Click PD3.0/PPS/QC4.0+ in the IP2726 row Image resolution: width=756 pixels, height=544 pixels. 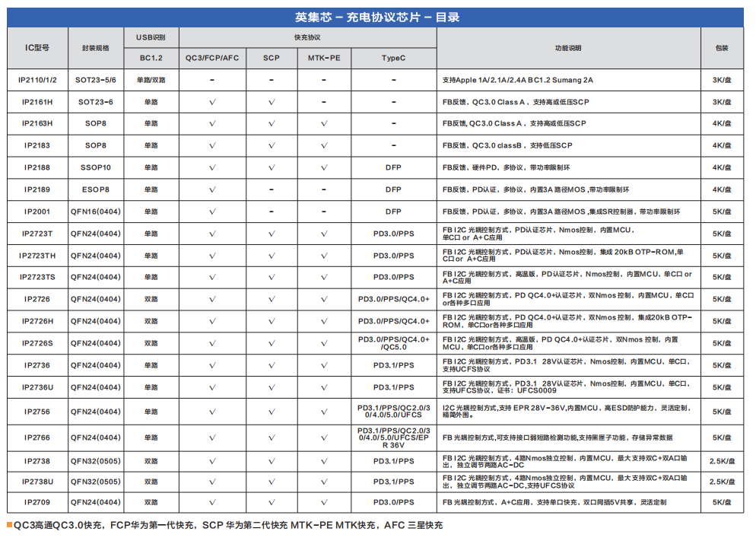point(393,299)
